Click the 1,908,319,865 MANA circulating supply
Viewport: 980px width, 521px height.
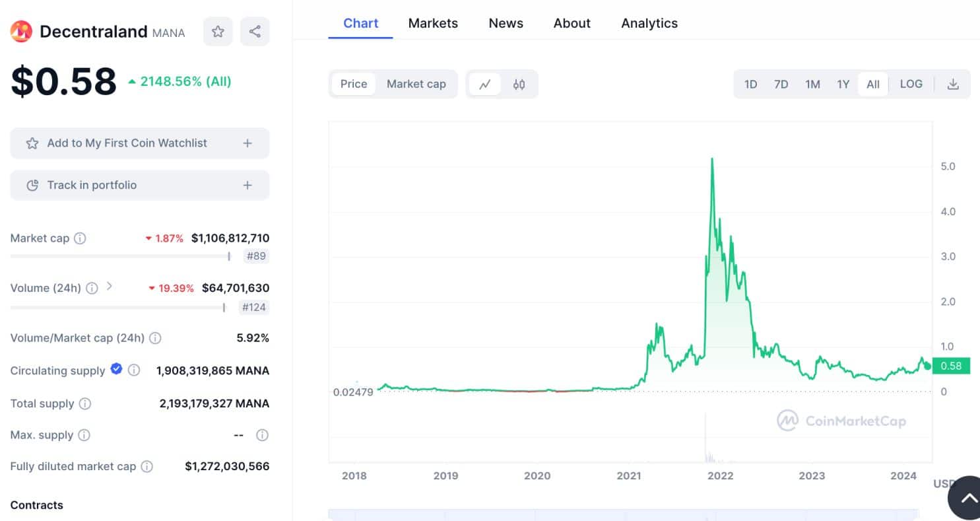pyautogui.click(x=212, y=371)
